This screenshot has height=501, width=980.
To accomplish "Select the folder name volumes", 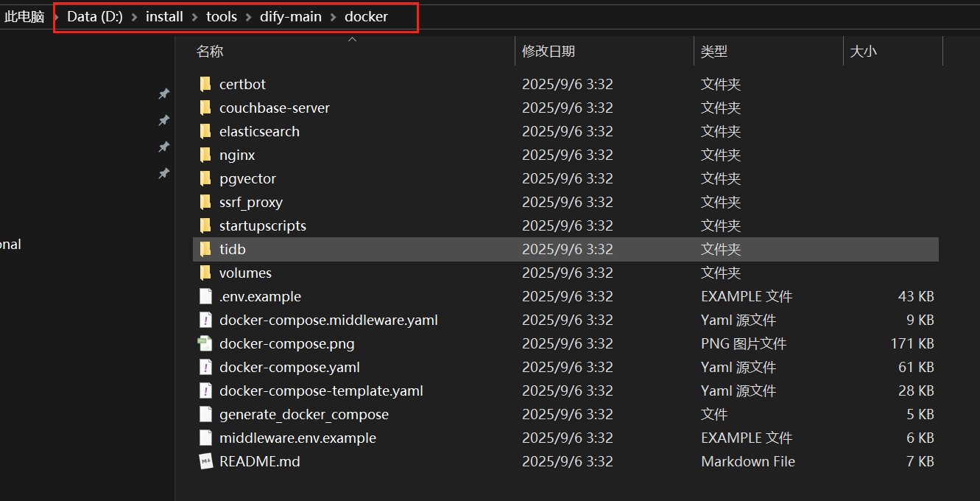I will [245, 273].
